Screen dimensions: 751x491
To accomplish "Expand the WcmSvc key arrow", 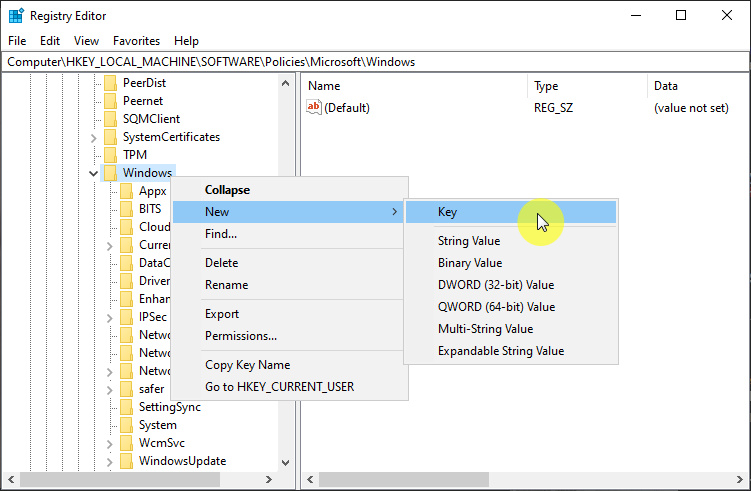I will click(109, 443).
